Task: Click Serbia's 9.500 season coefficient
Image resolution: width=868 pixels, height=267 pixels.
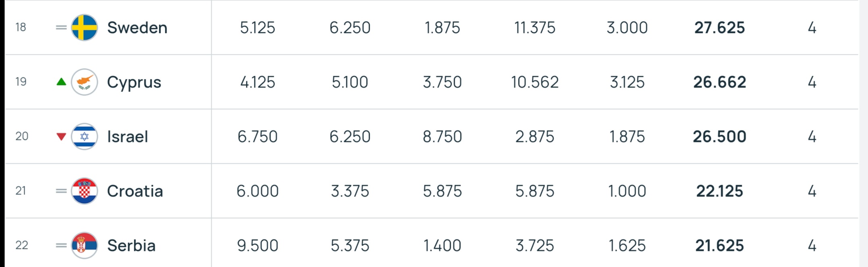Action: (x=258, y=245)
